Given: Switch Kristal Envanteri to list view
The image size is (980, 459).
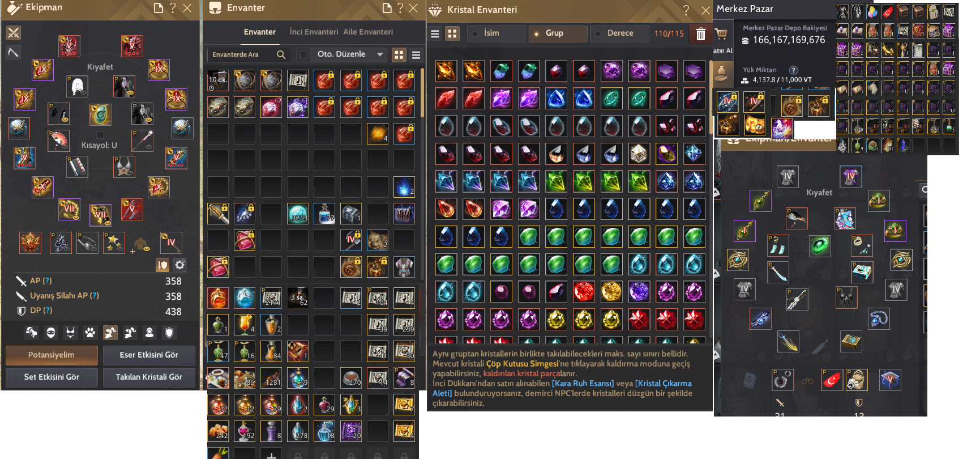Looking at the screenshot, I should (x=435, y=33).
